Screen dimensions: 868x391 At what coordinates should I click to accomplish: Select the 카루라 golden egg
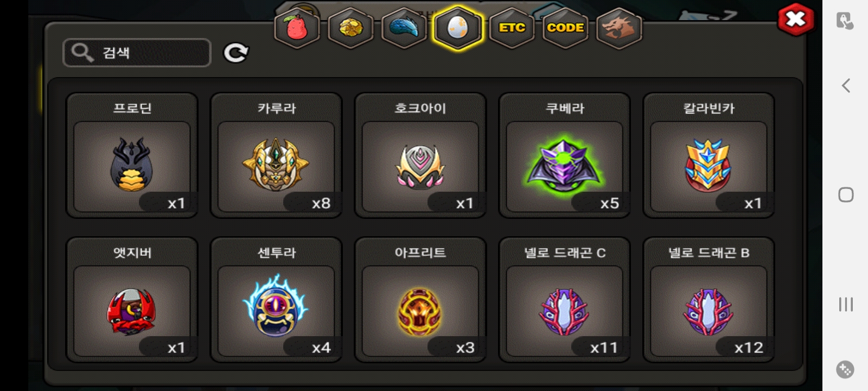click(276, 155)
